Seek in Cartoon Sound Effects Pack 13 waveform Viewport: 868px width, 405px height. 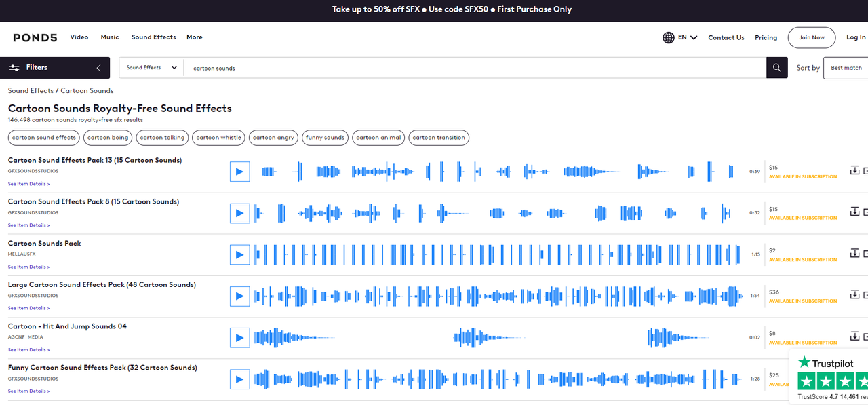pos(498,172)
